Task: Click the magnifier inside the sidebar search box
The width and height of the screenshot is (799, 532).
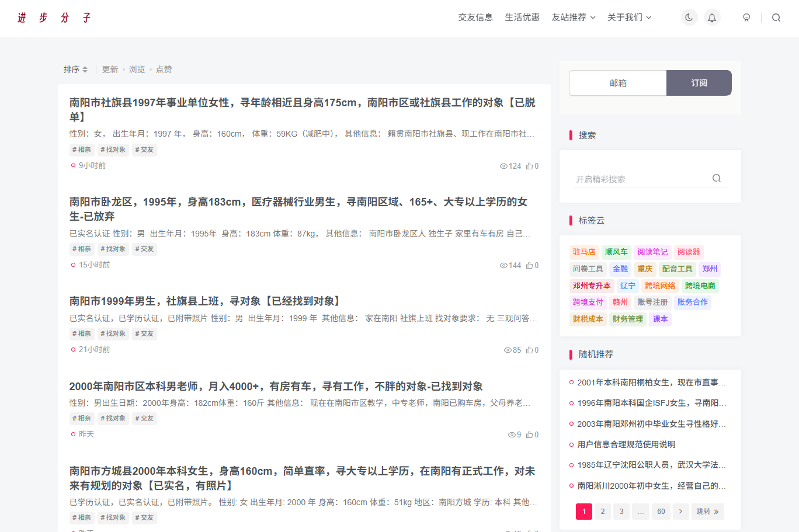Action: 717,178
